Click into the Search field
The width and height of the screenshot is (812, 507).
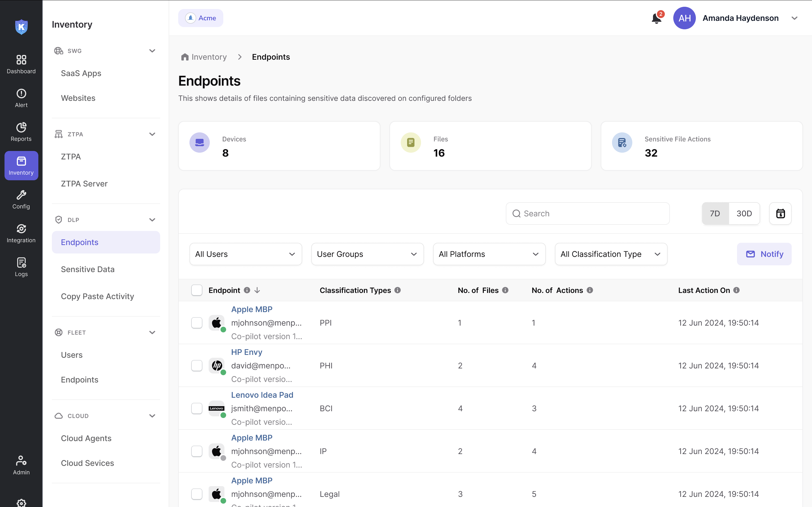tap(587, 214)
